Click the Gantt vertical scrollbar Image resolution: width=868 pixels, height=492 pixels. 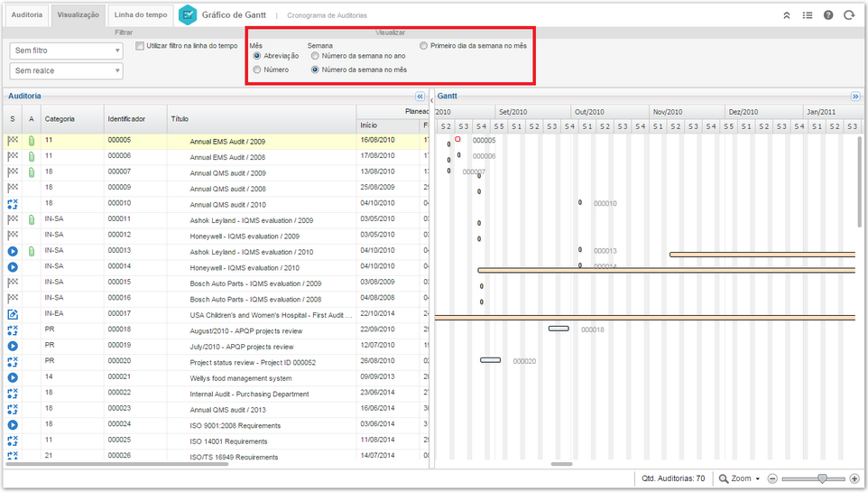click(x=860, y=181)
